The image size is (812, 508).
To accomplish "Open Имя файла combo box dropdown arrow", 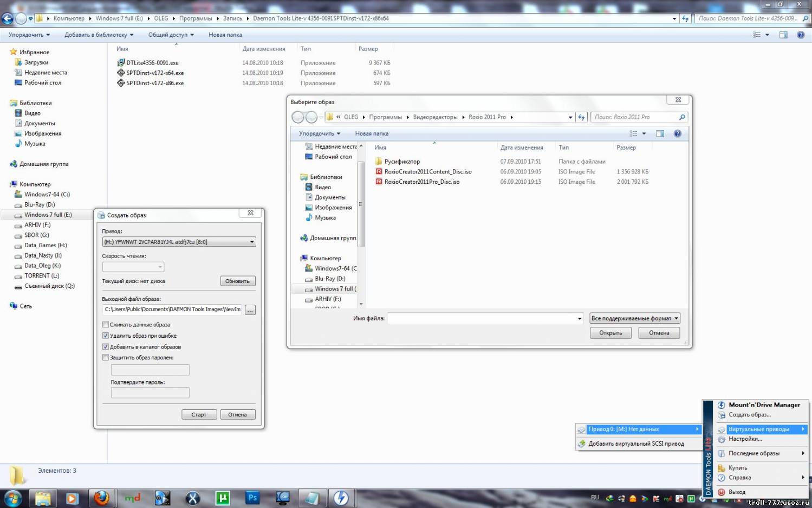I will pyautogui.click(x=579, y=318).
